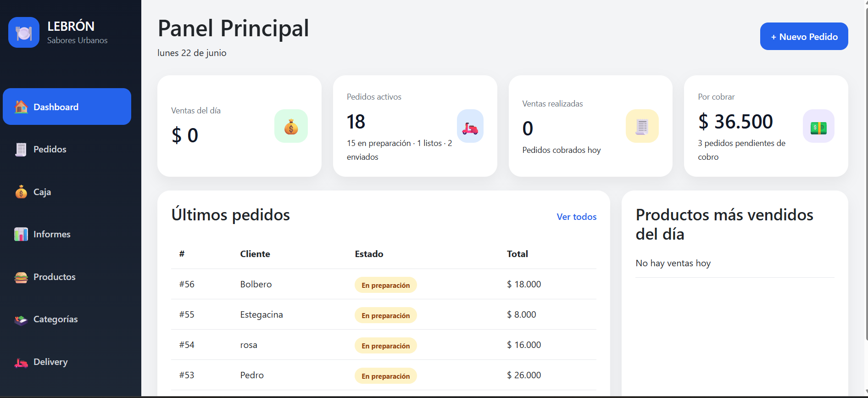Viewport: 868px width, 398px height.
Task: Click the total $ 26.000
Action: [524, 375]
